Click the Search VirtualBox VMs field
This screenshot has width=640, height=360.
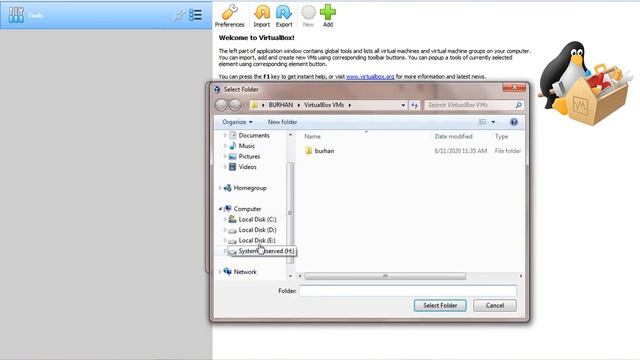(469, 105)
